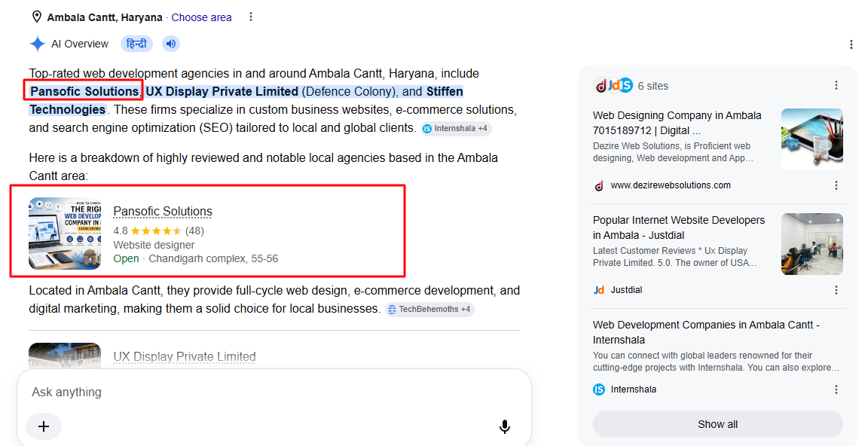Image resolution: width=868 pixels, height=446 pixels.
Task: Click the Latest Customer Reviews snippet text
Action: click(x=675, y=257)
